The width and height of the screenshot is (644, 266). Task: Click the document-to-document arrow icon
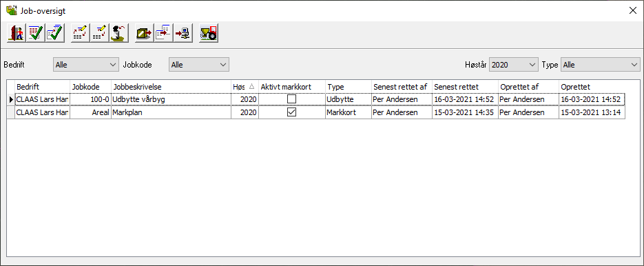tap(164, 33)
